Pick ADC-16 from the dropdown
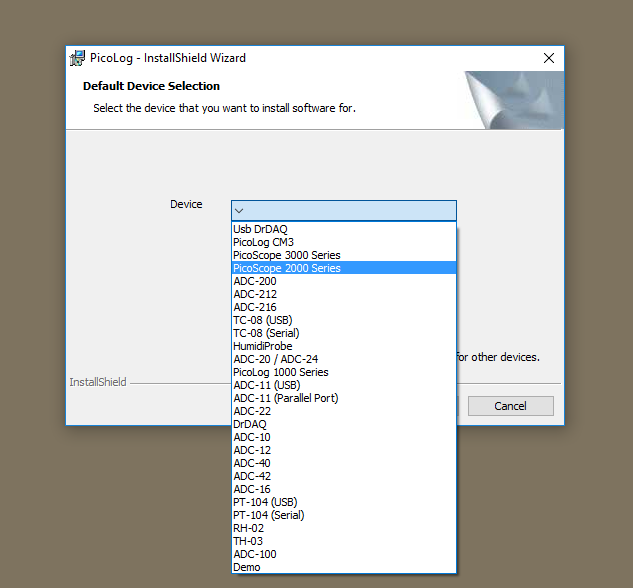633x588 pixels. tap(344, 489)
